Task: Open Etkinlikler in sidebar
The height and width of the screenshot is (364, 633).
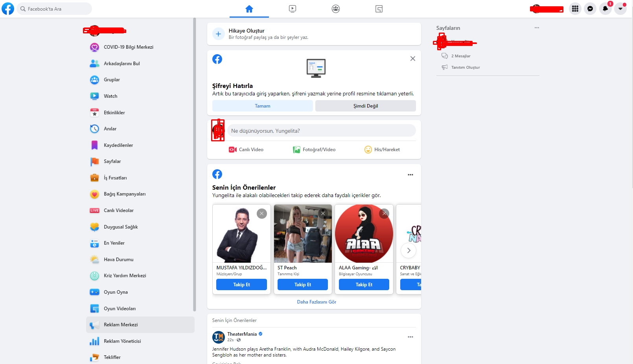Action: tap(140, 113)
